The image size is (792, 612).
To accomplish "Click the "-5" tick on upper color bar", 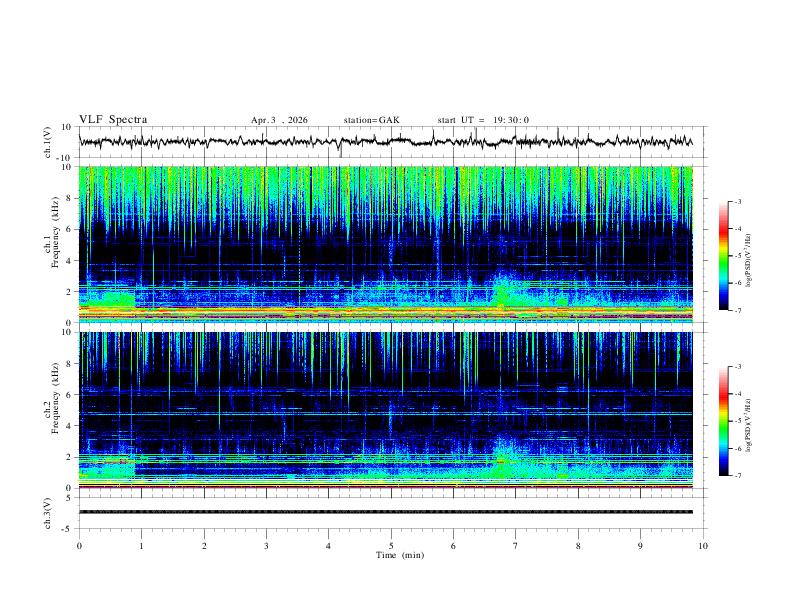I will 737,256.
